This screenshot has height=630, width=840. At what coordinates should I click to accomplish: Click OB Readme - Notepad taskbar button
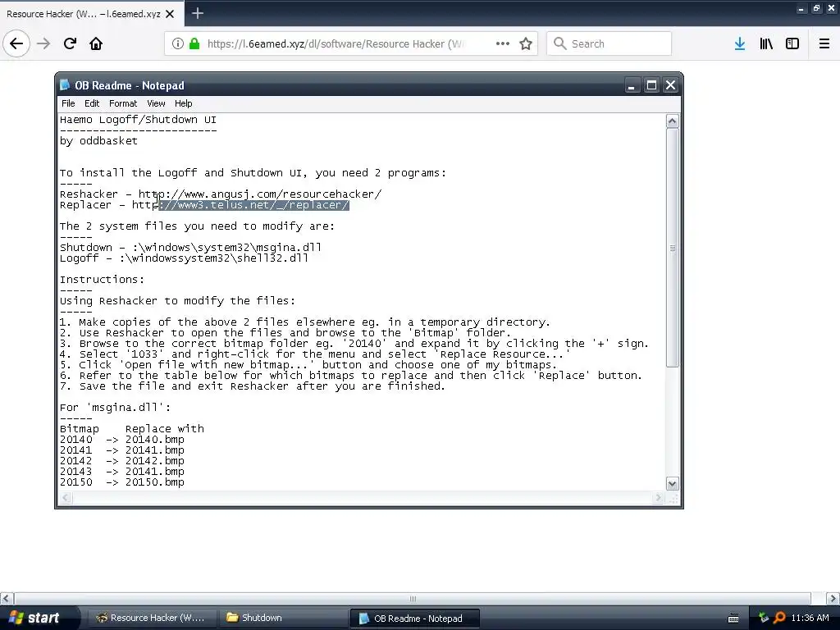point(414,619)
